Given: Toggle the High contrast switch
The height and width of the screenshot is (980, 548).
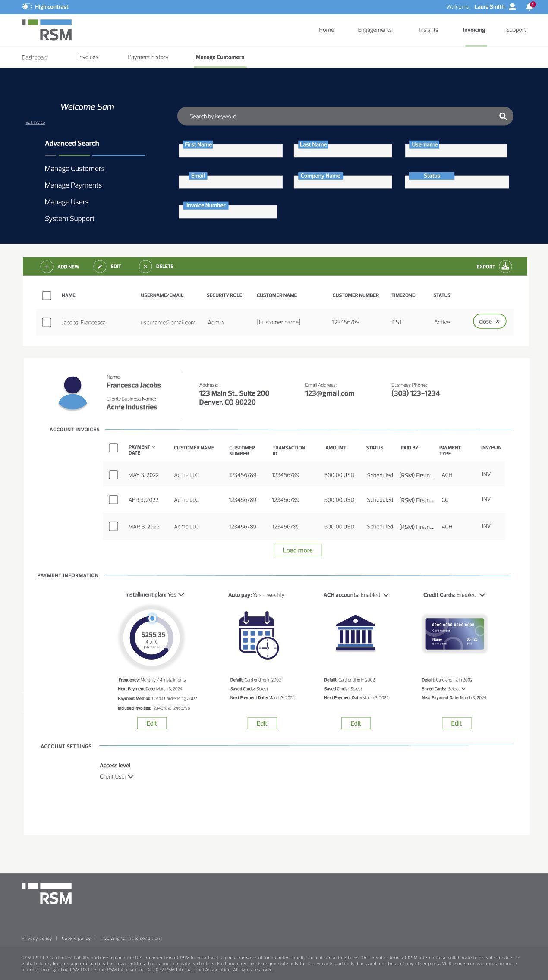Looking at the screenshot, I should [x=27, y=7].
